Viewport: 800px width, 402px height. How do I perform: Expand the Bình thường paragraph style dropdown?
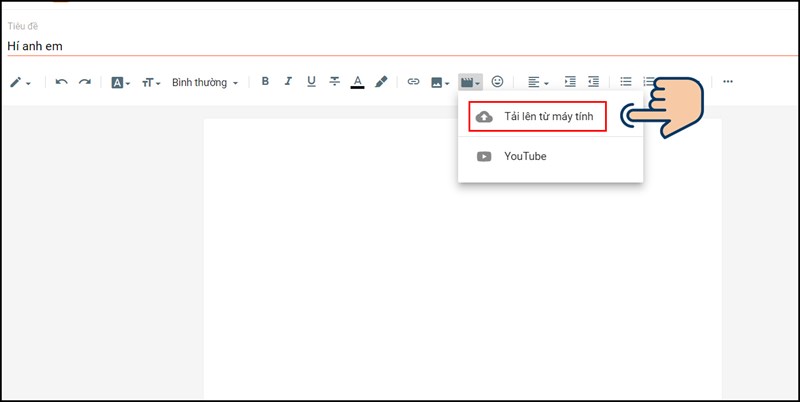click(x=205, y=82)
